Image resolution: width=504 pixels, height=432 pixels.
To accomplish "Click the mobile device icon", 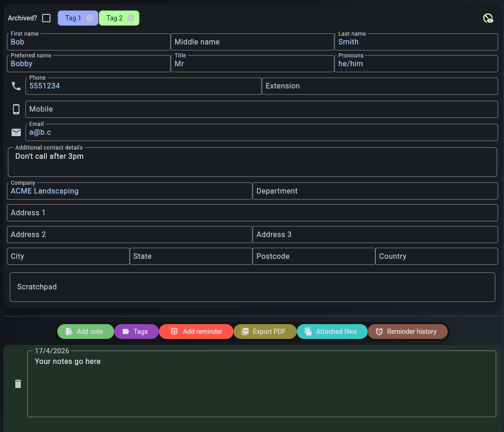I will point(16,109).
